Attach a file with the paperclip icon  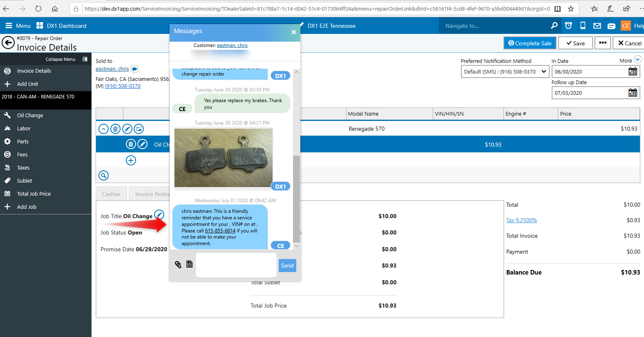[x=178, y=264]
